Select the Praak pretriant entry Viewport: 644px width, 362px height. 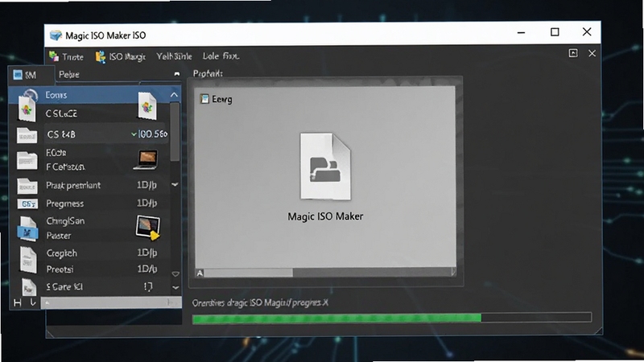[73, 186]
